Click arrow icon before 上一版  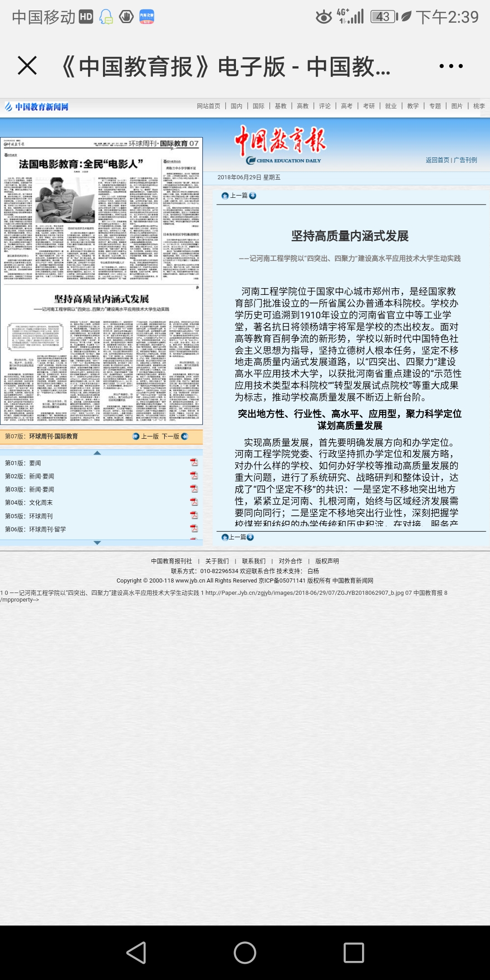point(136,436)
